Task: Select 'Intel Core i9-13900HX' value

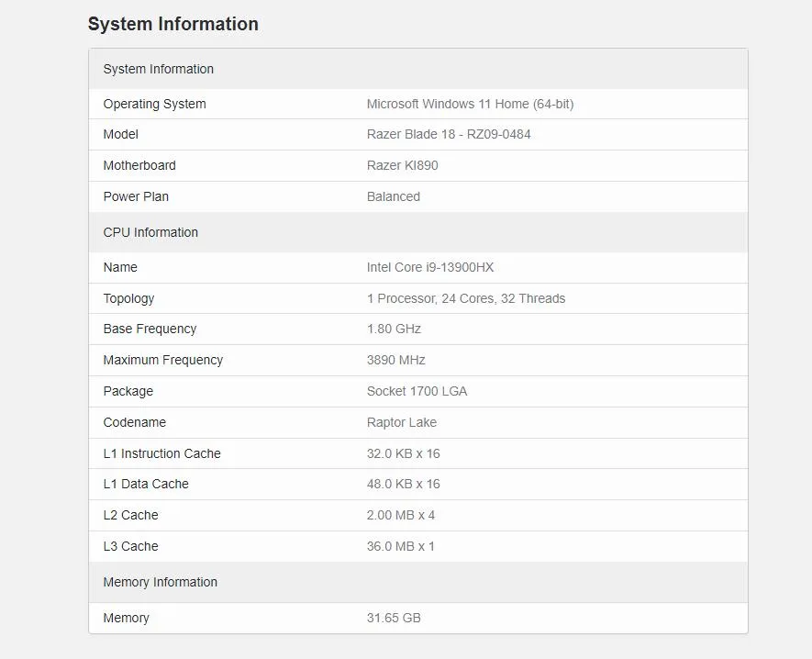Action: click(429, 267)
